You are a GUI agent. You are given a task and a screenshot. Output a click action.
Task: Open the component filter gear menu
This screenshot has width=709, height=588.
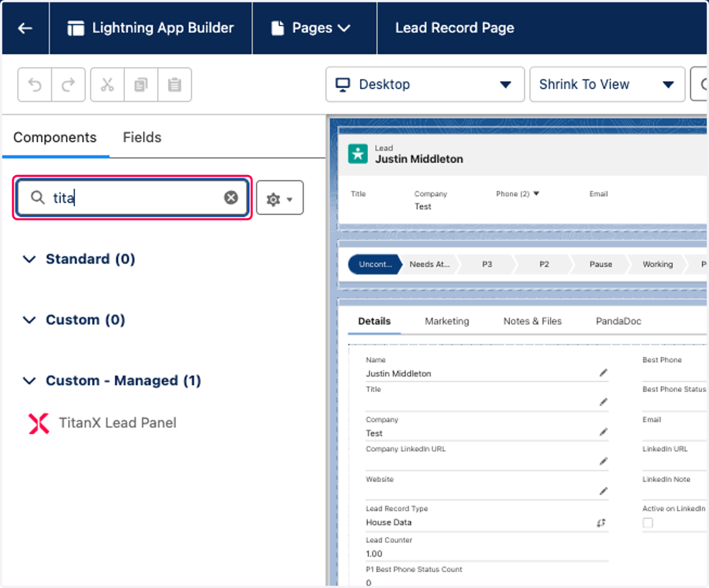pyautogui.click(x=280, y=198)
